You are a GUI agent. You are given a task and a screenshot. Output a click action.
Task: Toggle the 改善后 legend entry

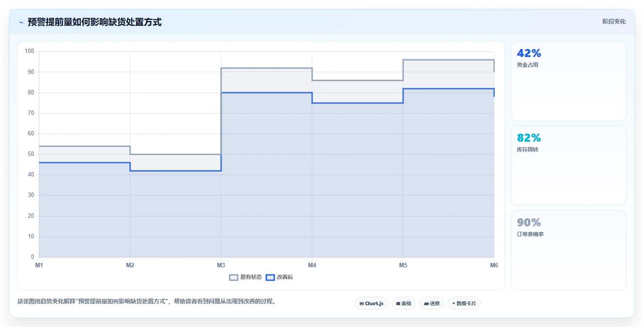pos(279,277)
